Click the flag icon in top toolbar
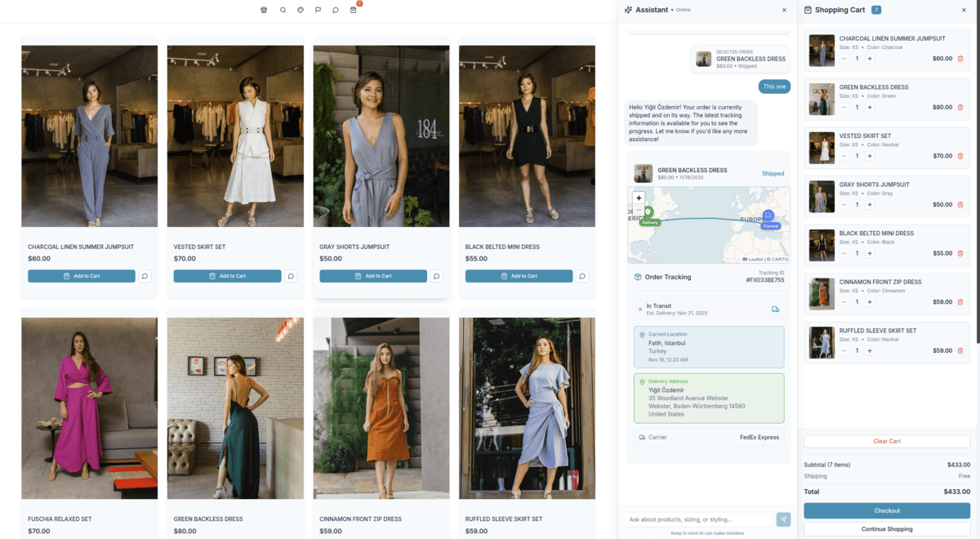This screenshot has height=539, width=980. point(318,10)
